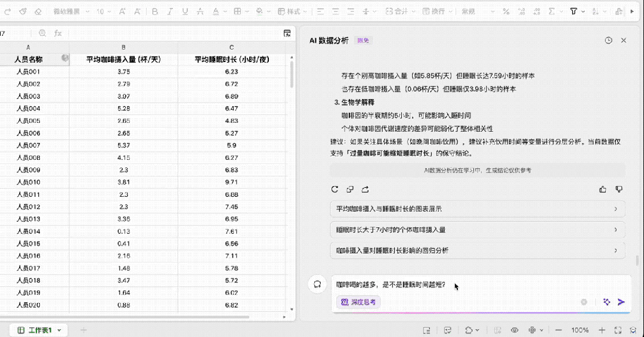Select the cell with value 9.71
Viewport: 644px width, 337px height.
coord(231,182)
